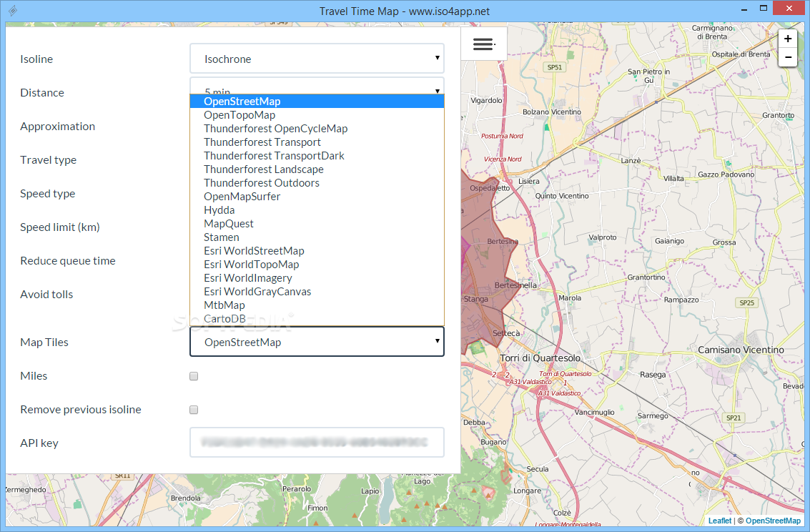Click the Speed type label

pos(47,194)
